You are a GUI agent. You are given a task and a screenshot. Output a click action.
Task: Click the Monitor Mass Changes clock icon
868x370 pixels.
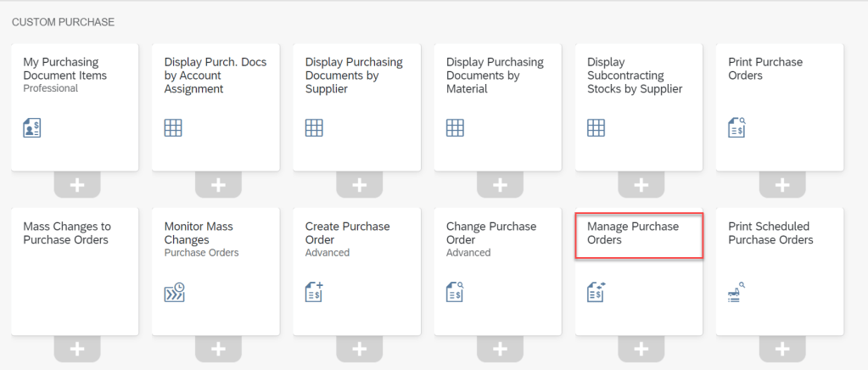[x=173, y=293]
